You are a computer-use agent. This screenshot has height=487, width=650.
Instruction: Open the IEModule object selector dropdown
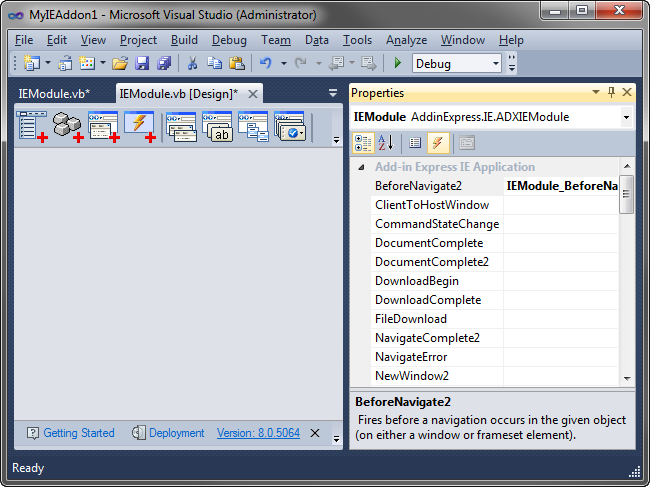[626, 117]
